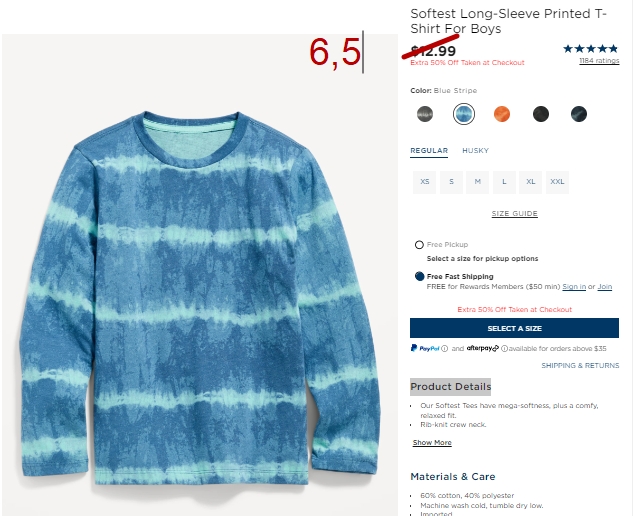Switch to the Regular fit tab
The width and height of the screenshot is (633, 516).
[x=429, y=151]
